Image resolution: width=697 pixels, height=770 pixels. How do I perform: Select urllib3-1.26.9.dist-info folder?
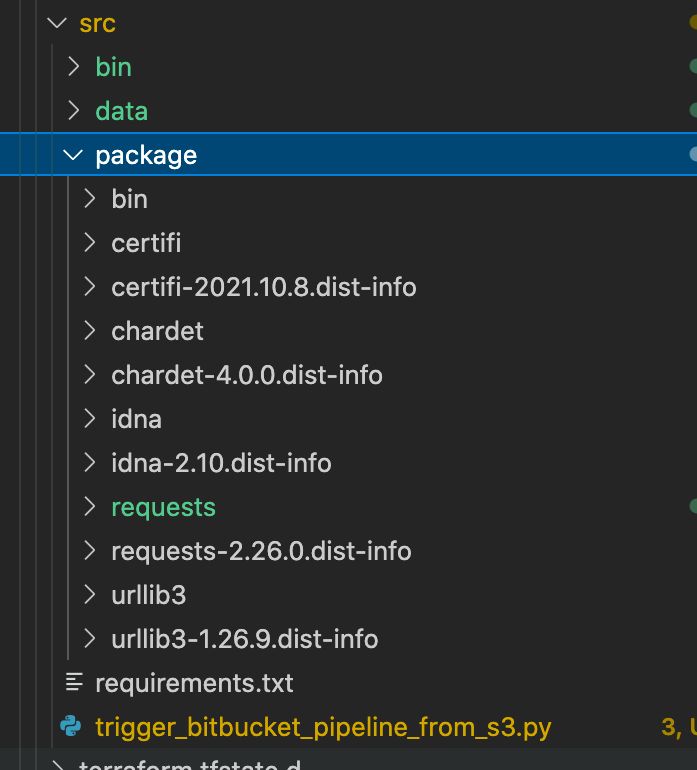[x=244, y=639]
